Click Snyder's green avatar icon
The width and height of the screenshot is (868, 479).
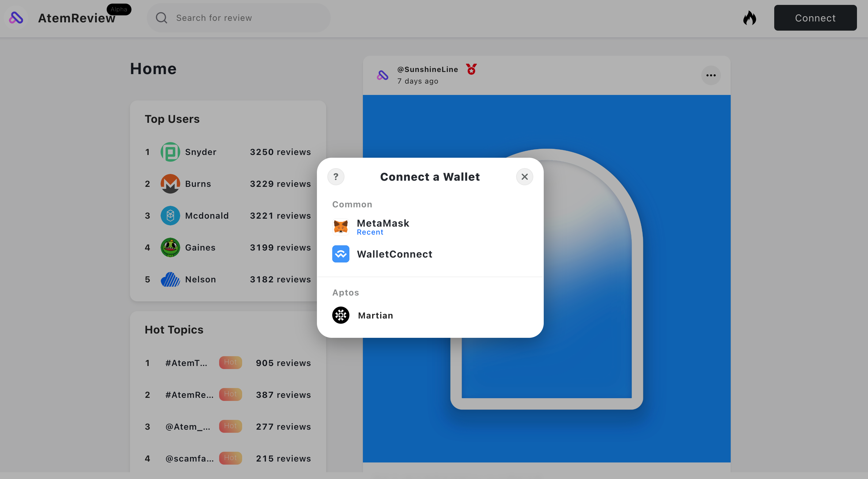(x=170, y=152)
